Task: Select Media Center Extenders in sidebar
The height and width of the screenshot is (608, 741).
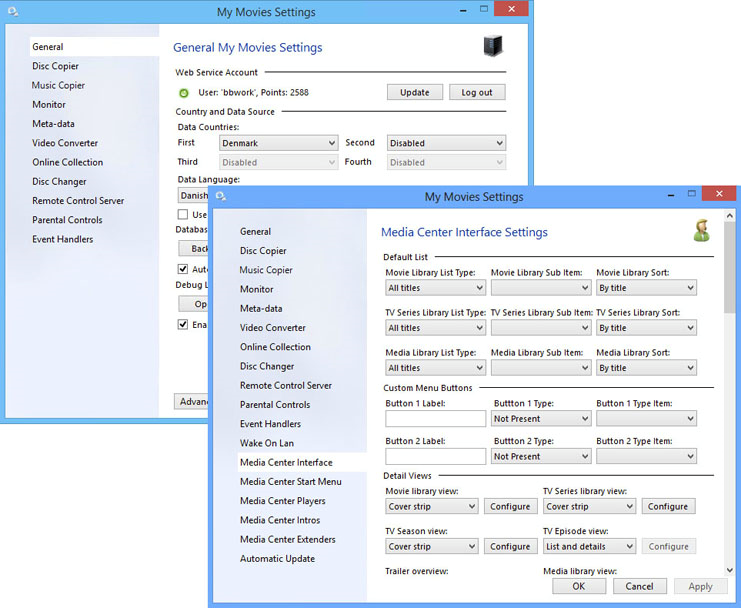Action: point(287,539)
